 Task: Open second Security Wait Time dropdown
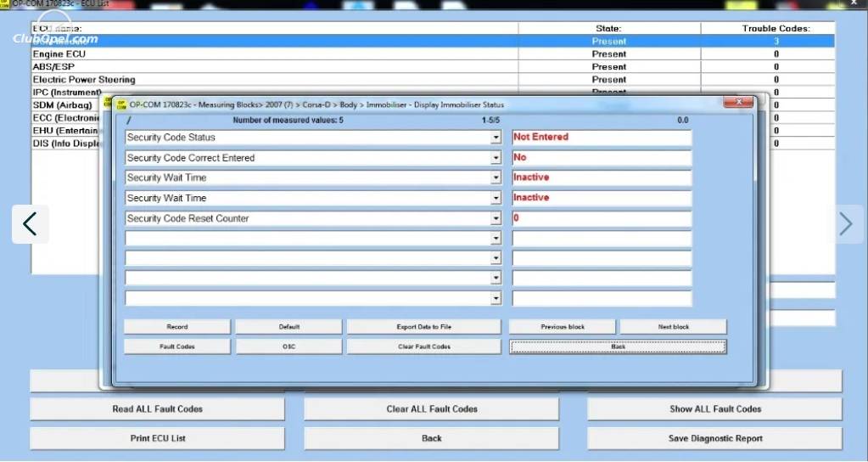(x=496, y=199)
